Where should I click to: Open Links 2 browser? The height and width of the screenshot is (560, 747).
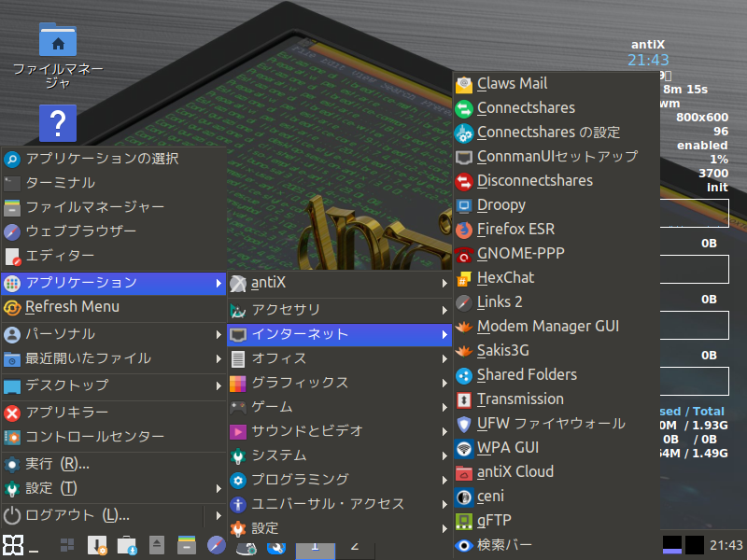[x=556, y=302]
